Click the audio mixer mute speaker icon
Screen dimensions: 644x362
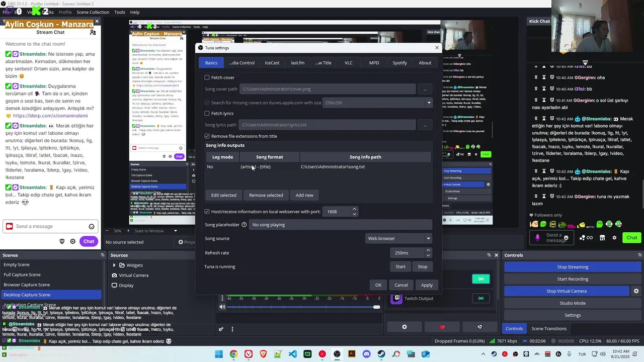(x=222, y=307)
